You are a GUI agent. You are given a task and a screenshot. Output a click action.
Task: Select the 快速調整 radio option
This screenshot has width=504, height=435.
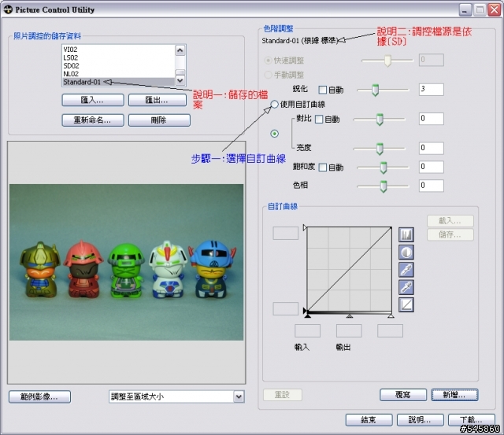(x=268, y=60)
